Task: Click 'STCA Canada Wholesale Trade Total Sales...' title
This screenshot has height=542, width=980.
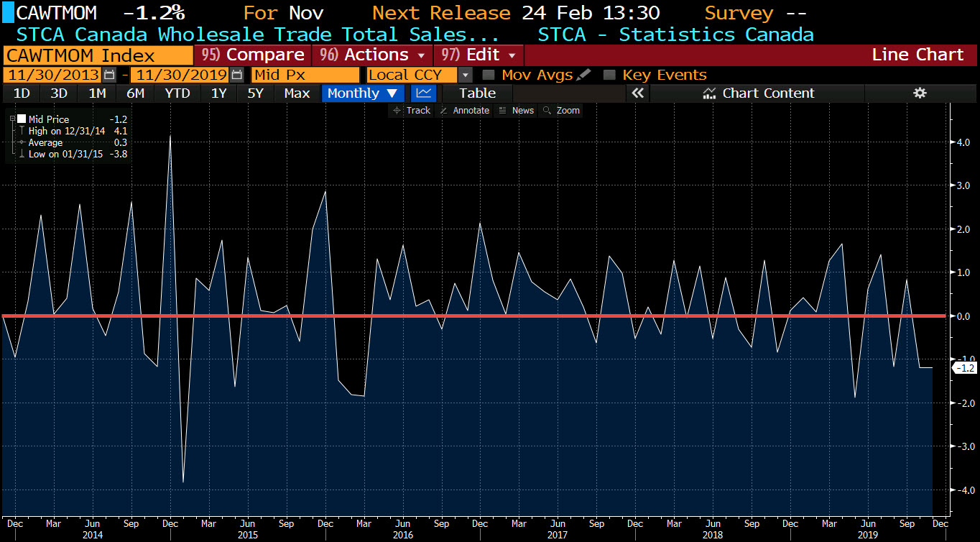Action: point(258,34)
